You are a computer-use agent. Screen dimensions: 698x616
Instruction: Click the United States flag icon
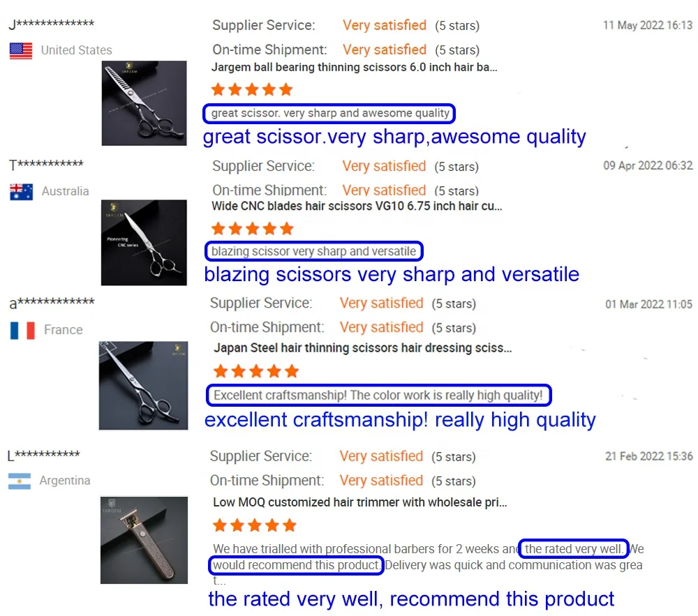pyautogui.click(x=21, y=51)
